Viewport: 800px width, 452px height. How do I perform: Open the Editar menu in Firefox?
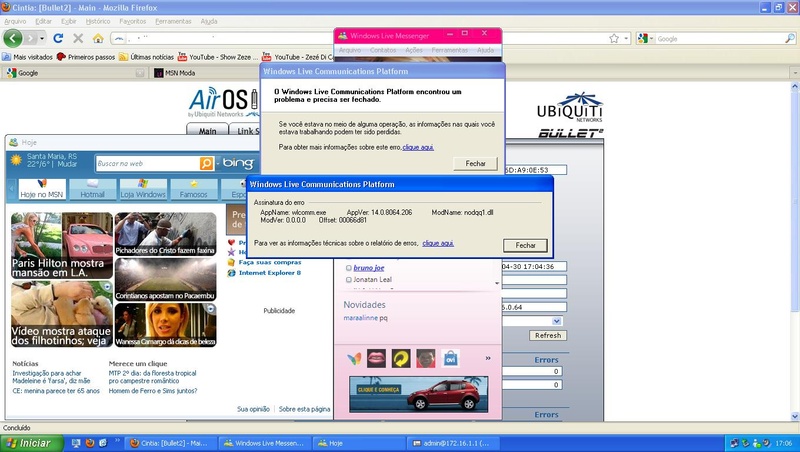pos(43,21)
